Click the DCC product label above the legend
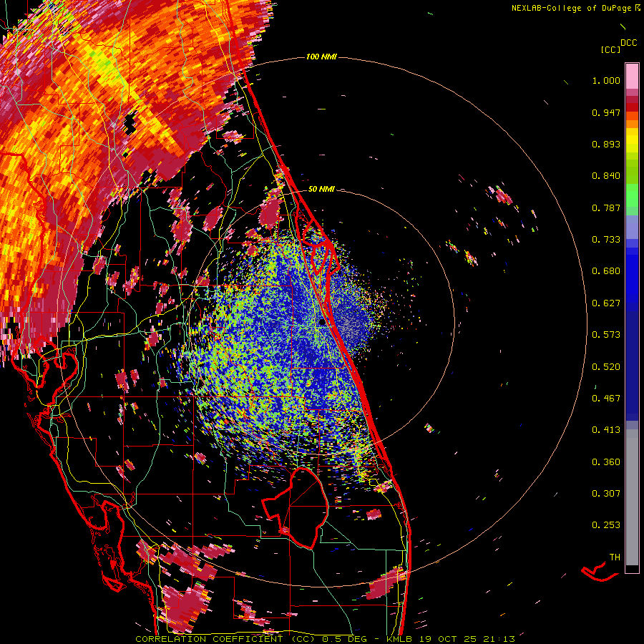644x644 pixels. click(x=629, y=43)
